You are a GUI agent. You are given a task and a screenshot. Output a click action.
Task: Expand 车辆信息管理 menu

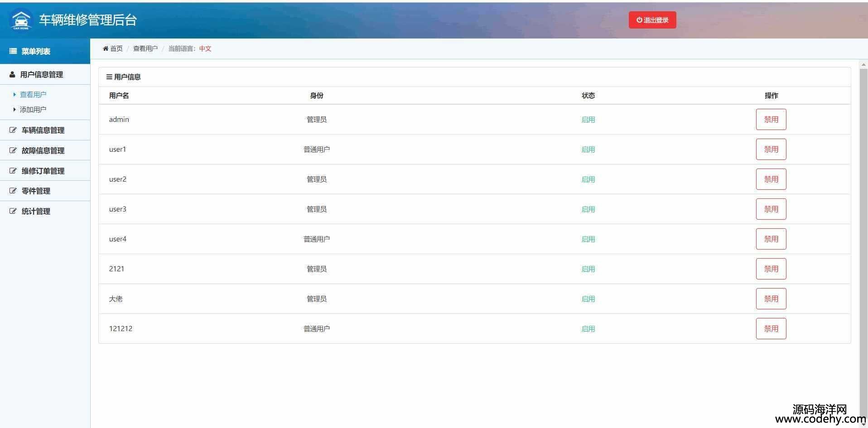(x=45, y=130)
